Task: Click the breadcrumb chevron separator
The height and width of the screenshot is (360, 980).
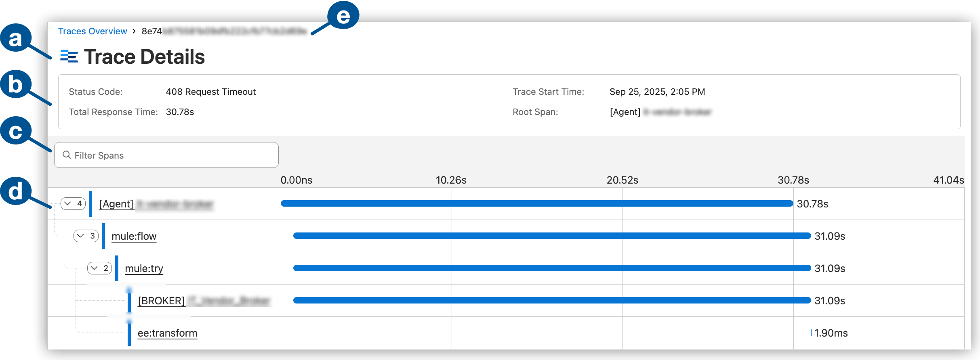Action: point(134,31)
